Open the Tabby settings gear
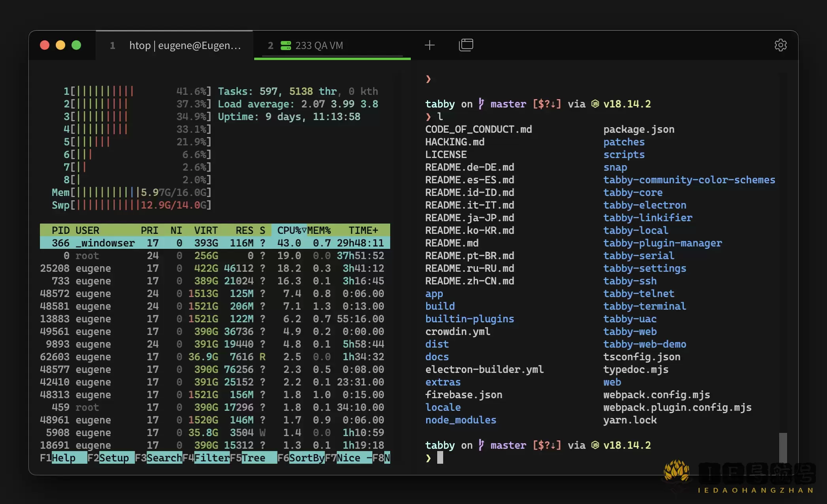Viewport: 827px width, 504px height. (x=780, y=45)
